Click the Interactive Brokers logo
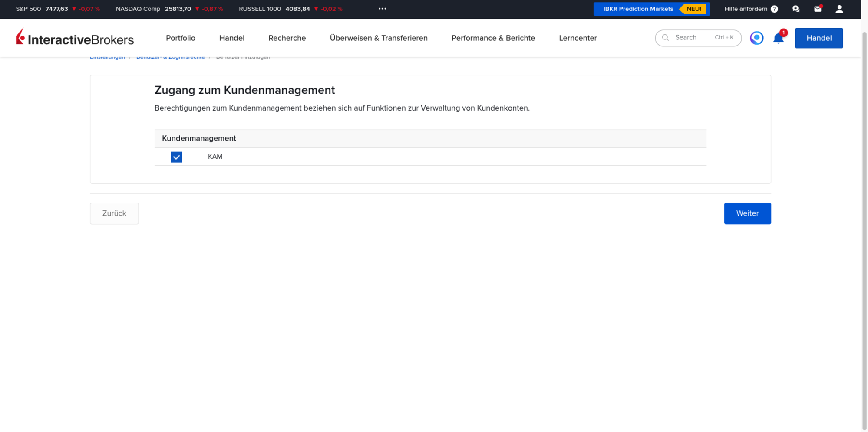This screenshot has width=868, height=432. coord(75,38)
